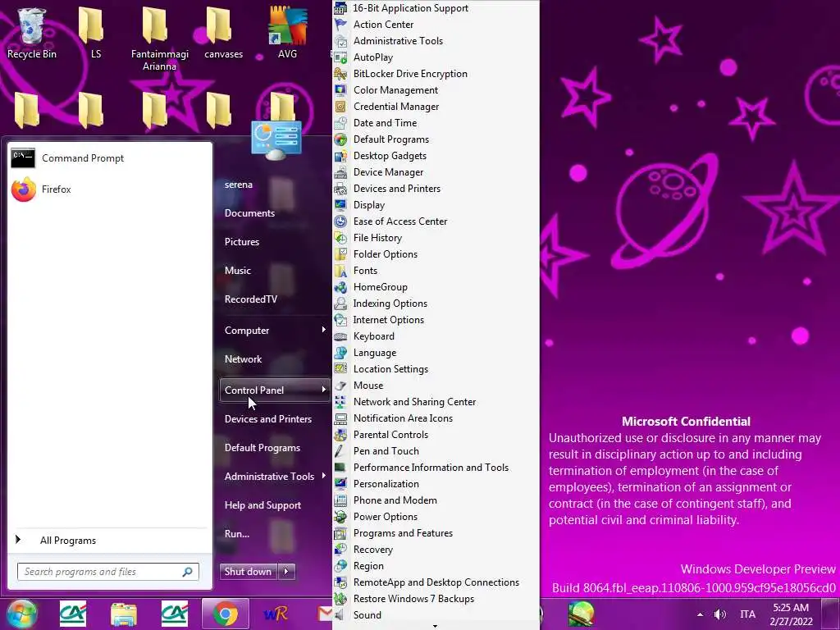Open the Fantaimmagi Arianna folder

(159, 39)
